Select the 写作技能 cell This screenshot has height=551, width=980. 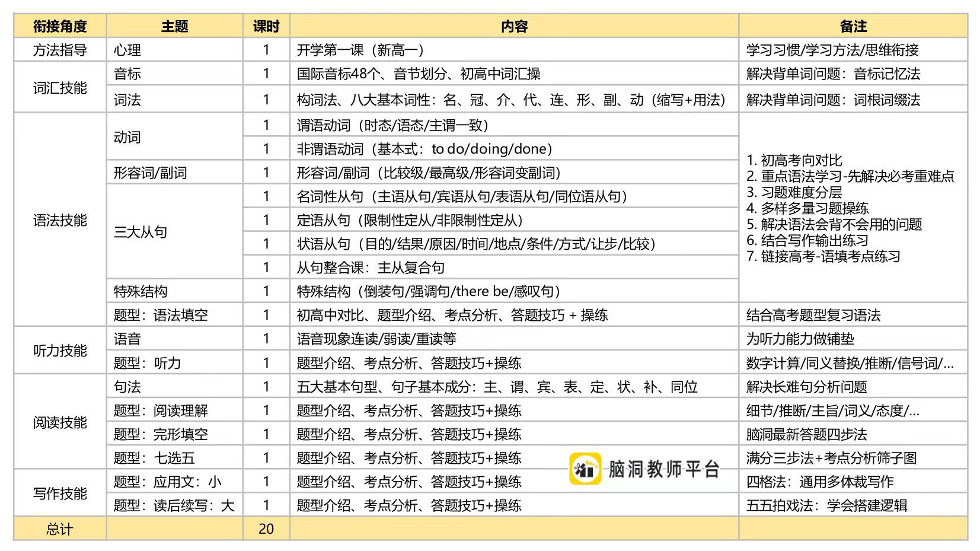pyautogui.click(x=60, y=493)
